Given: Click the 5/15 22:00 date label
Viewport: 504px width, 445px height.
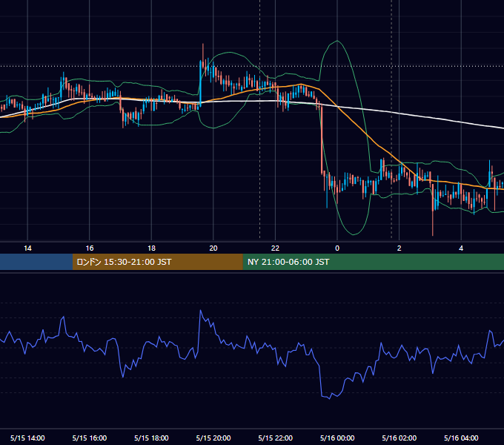Looking at the screenshot, I should pos(276,438).
